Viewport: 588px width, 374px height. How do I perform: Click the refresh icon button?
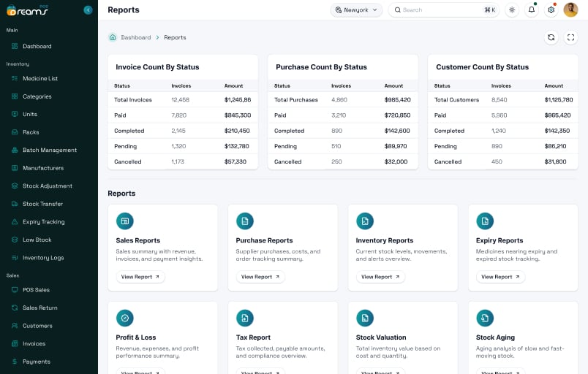pos(551,37)
